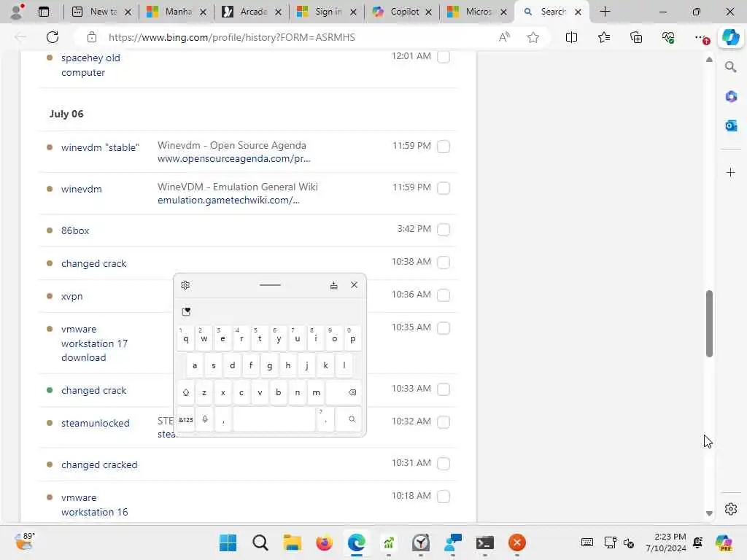The width and height of the screenshot is (747, 560).
Task: Check the winevdm 11:59 PM entry box
Action: pyautogui.click(x=443, y=187)
